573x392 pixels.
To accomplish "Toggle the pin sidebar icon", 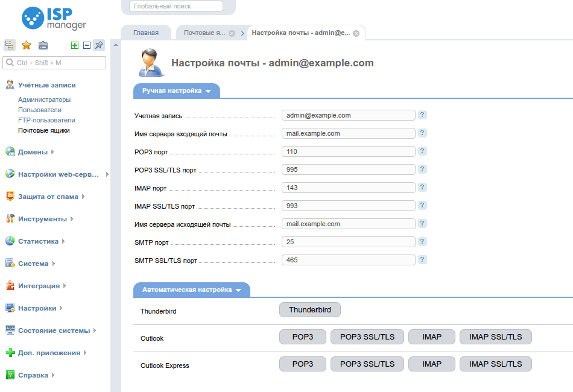I will click(99, 45).
